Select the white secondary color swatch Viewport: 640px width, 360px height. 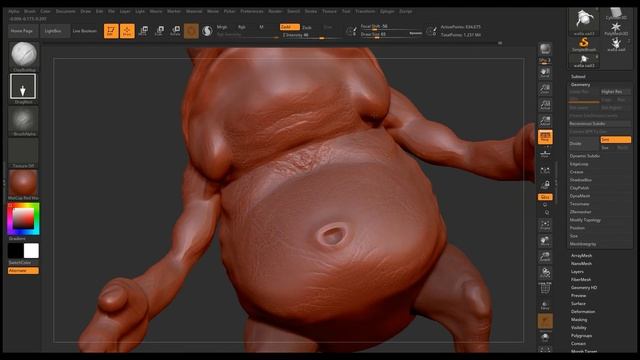pos(31,251)
